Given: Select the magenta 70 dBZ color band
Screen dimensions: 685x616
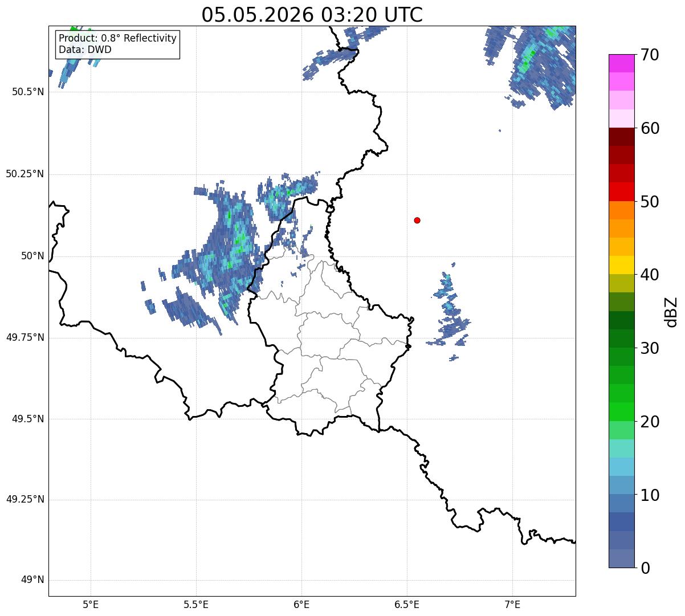Looking at the screenshot, I should point(621,63).
